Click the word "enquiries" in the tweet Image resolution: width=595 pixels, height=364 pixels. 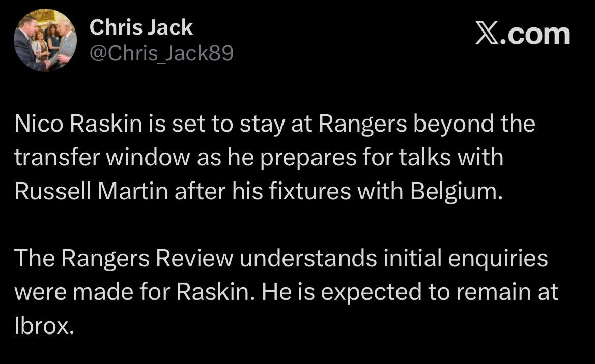click(498, 259)
